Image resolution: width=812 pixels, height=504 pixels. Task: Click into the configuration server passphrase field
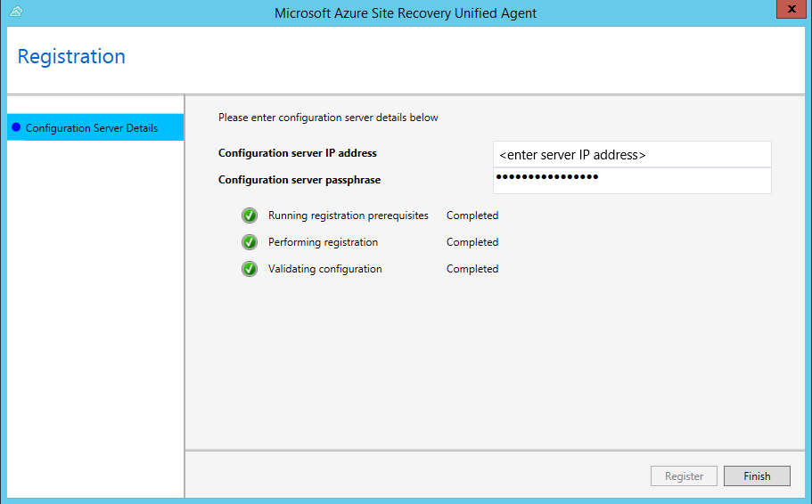[631, 180]
